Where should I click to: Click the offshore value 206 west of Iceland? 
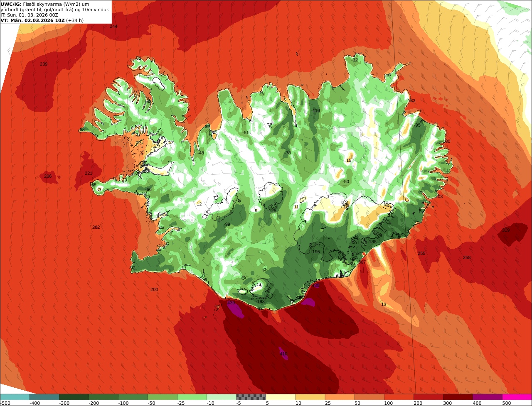click(x=48, y=176)
